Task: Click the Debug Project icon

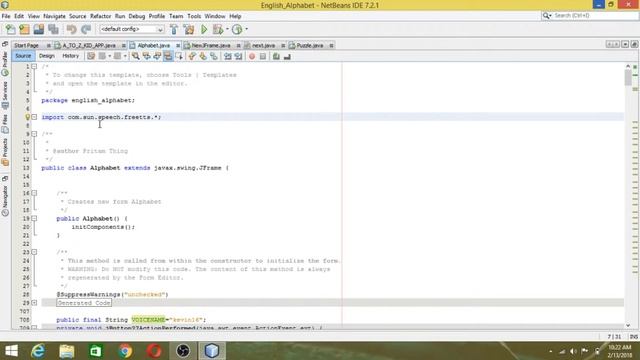Action: pyautogui.click(x=218, y=29)
